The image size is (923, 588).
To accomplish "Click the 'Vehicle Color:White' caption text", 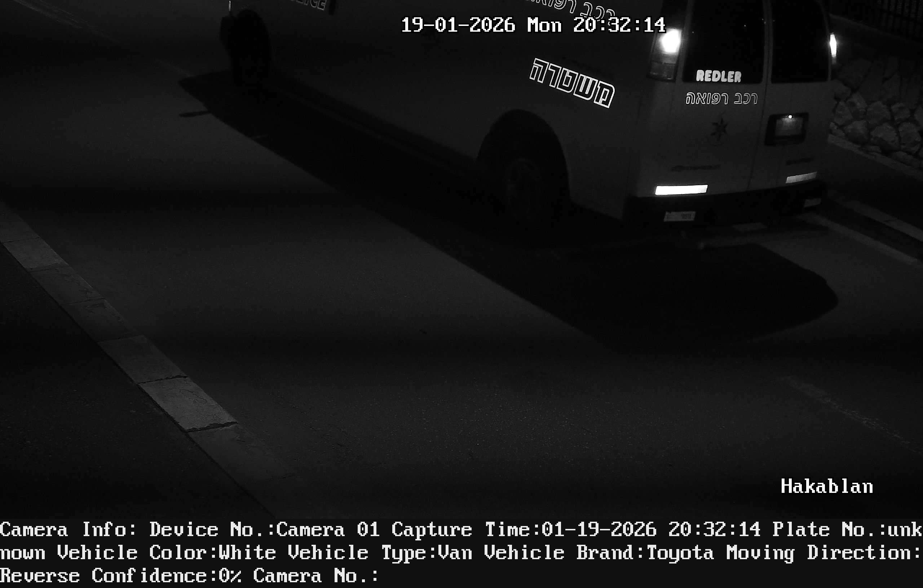I will 166,553.
